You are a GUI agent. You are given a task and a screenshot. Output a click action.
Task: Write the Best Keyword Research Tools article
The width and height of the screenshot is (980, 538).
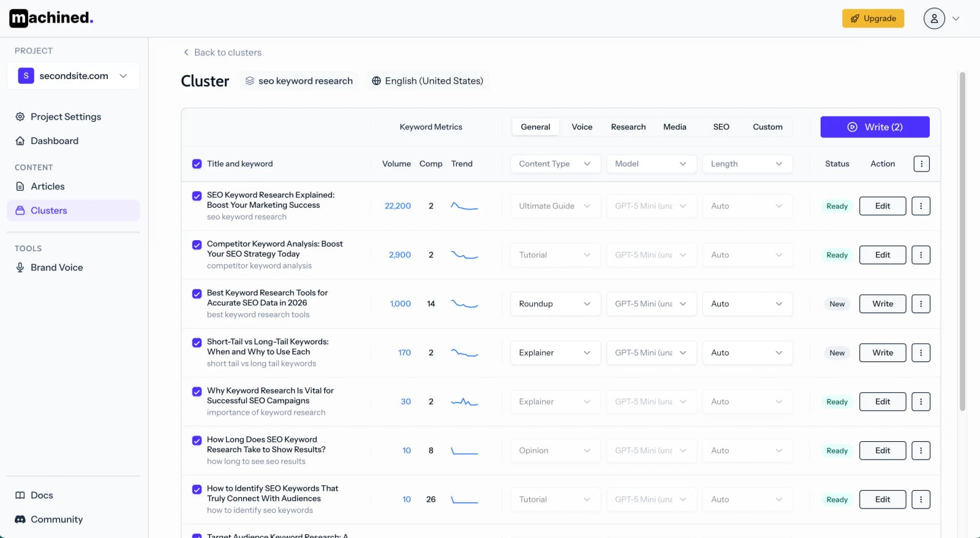coord(883,304)
